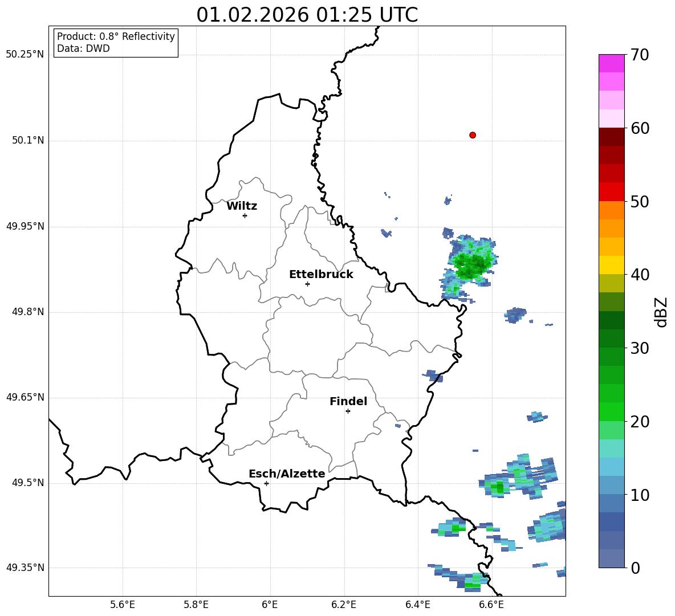Image resolution: width=675 pixels, height=616 pixels.
Task: Click the 49.35°N latitude label
Action: point(25,568)
